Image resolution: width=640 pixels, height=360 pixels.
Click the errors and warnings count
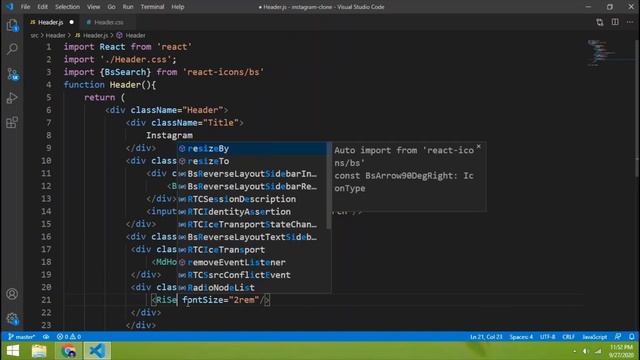tap(69, 337)
